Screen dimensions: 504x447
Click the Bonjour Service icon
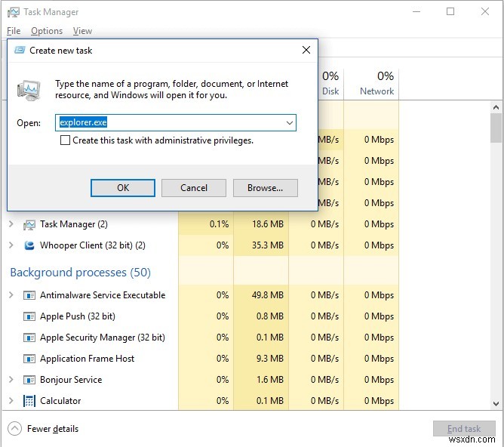click(29, 380)
